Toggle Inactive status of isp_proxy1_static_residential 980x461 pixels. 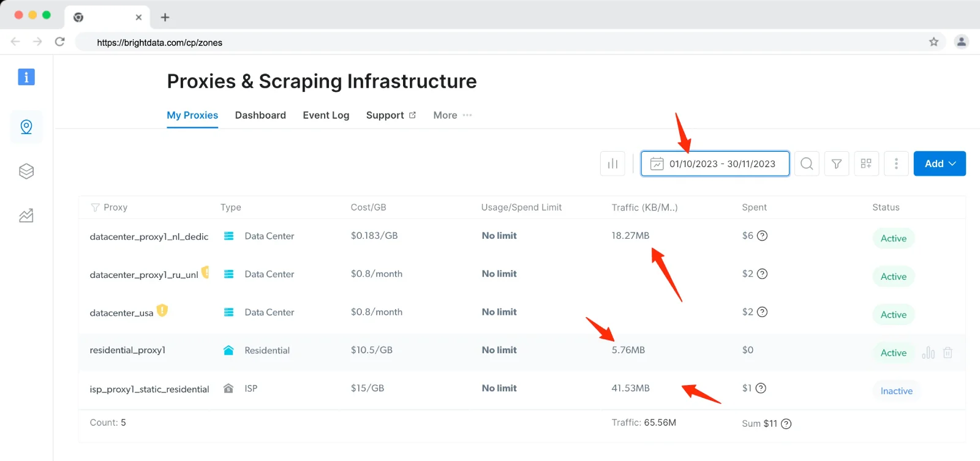pos(896,391)
